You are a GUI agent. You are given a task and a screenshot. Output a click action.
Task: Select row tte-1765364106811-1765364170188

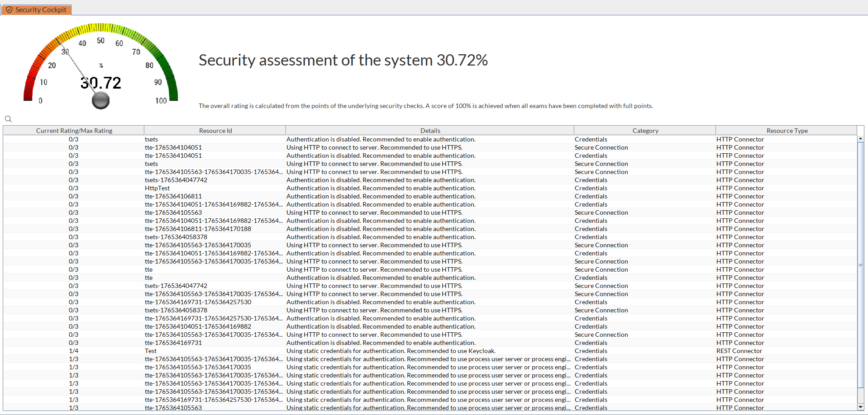coord(198,229)
